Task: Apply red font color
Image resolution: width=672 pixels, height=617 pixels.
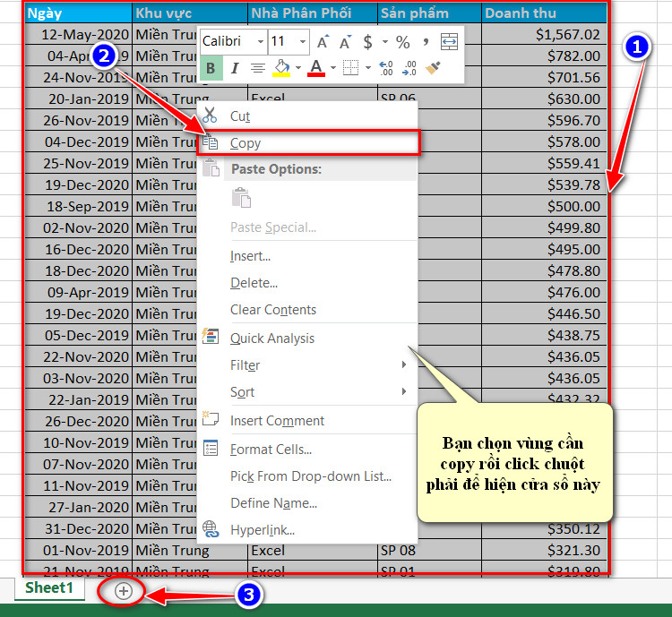Action: pos(316,68)
